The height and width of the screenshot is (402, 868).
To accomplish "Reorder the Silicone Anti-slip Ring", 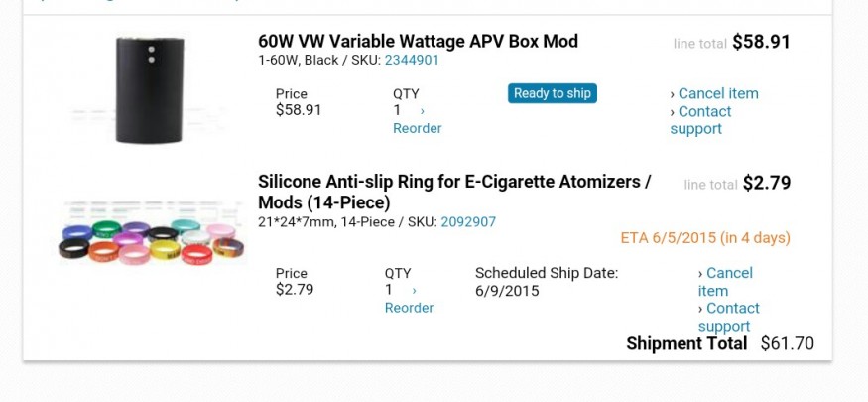I will point(409,308).
